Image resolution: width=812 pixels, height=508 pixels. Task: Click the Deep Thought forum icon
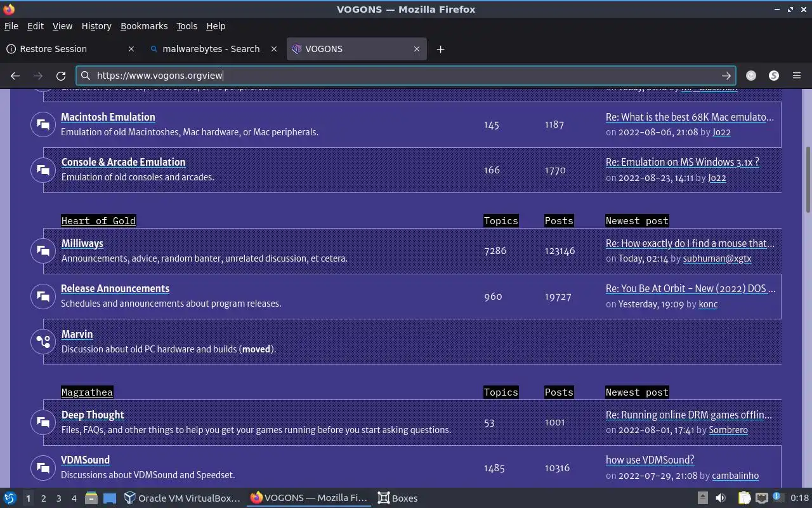pyautogui.click(x=43, y=422)
